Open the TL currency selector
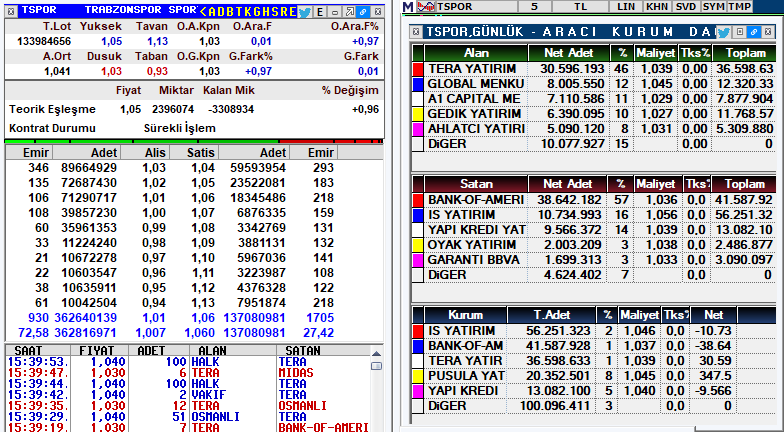 pos(580,6)
